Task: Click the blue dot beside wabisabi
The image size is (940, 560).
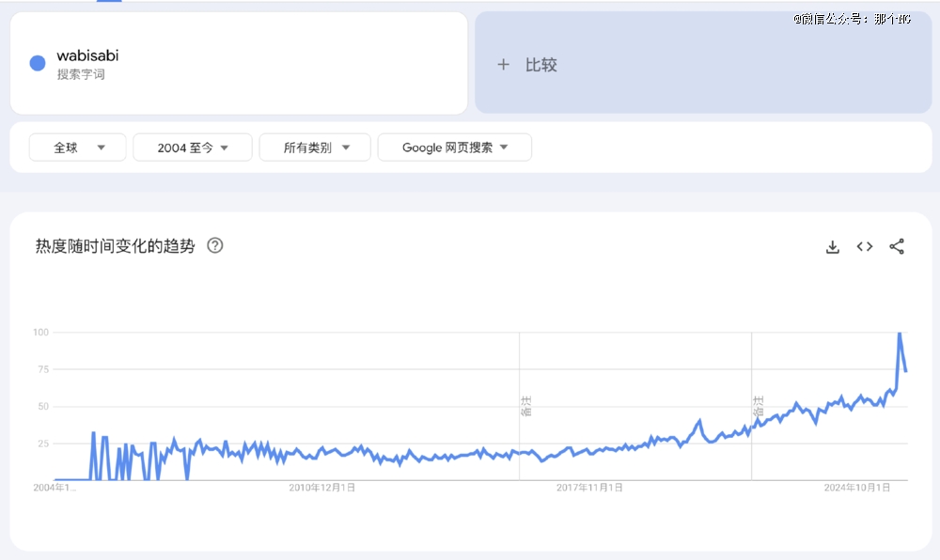Action: (38, 63)
